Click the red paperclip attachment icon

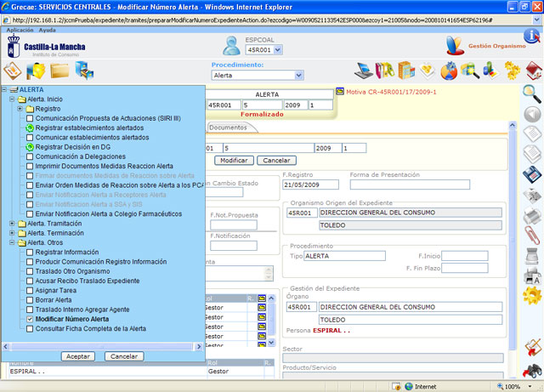(532, 235)
